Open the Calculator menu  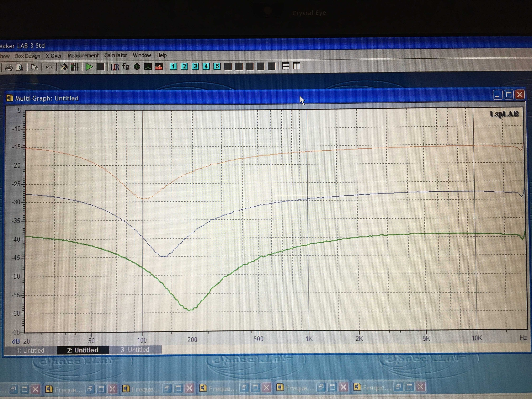(116, 55)
